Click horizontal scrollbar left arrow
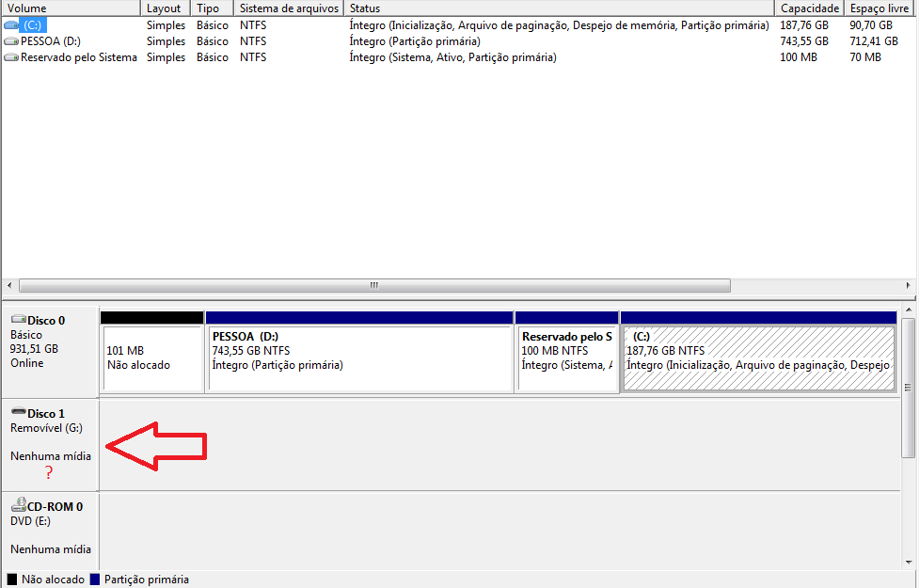 [8, 285]
